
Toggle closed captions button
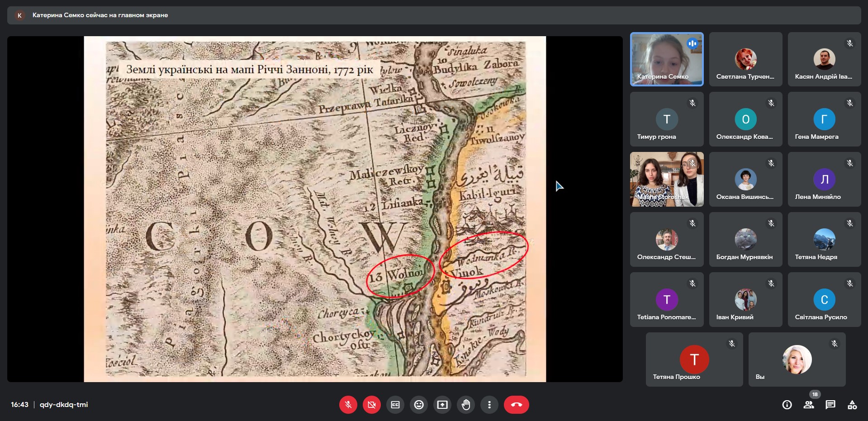(x=395, y=405)
